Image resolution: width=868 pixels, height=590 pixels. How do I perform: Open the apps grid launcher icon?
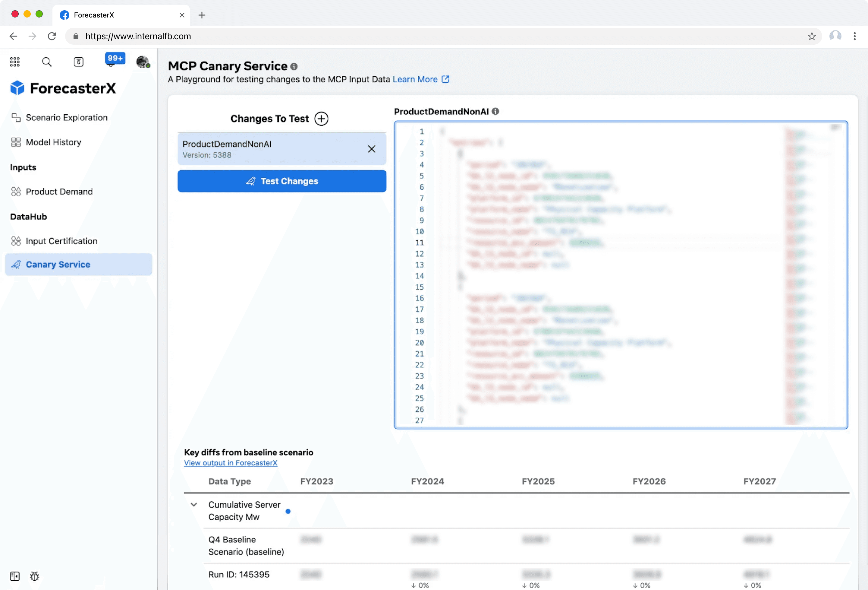point(15,62)
